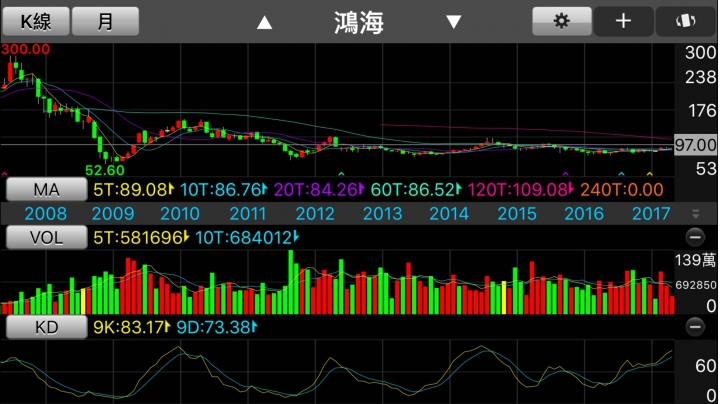Viewport: 720px width, 404px height.
Task: Tap the 300.00 high price label
Action: click(x=25, y=49)
